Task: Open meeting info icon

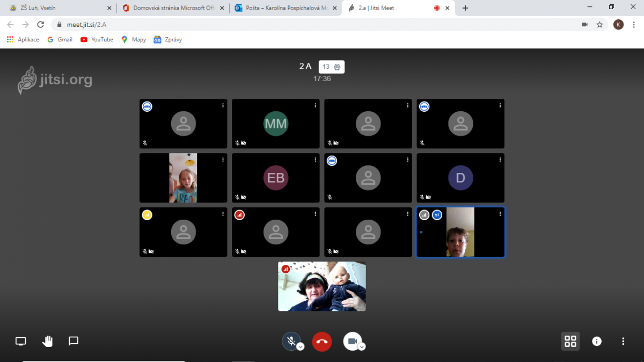Action: point(597,341)
